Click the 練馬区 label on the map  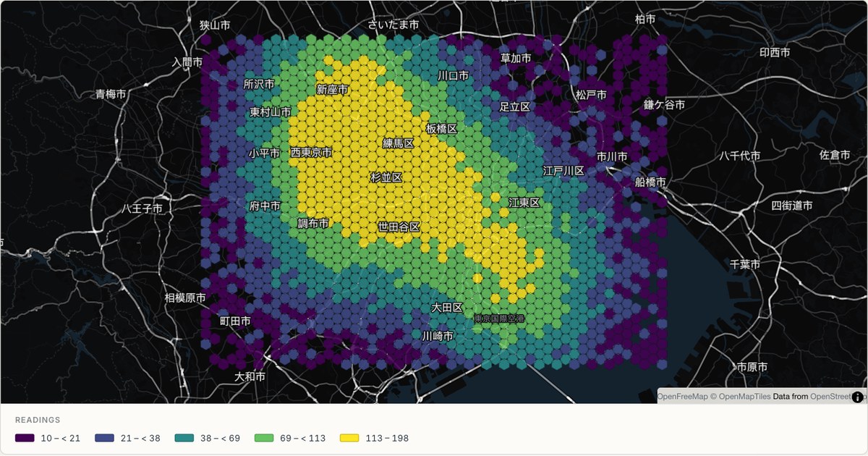pyautogui.click(x=399, y=143)
